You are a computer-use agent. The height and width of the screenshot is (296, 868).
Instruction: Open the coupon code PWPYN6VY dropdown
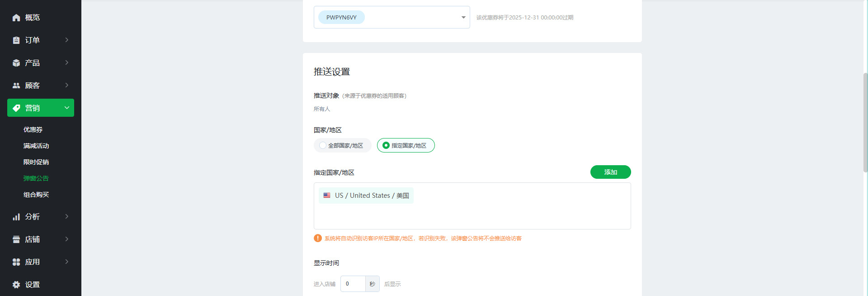463,17
